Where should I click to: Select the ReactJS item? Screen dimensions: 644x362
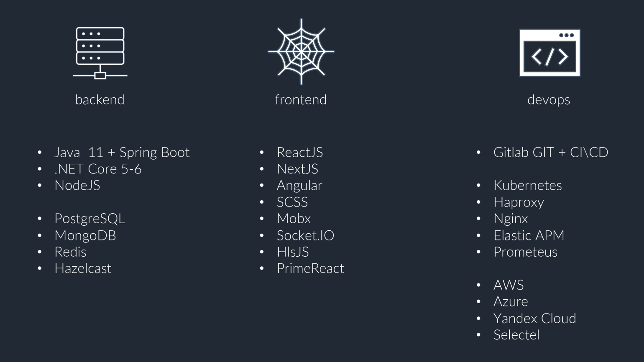(300, 152)
